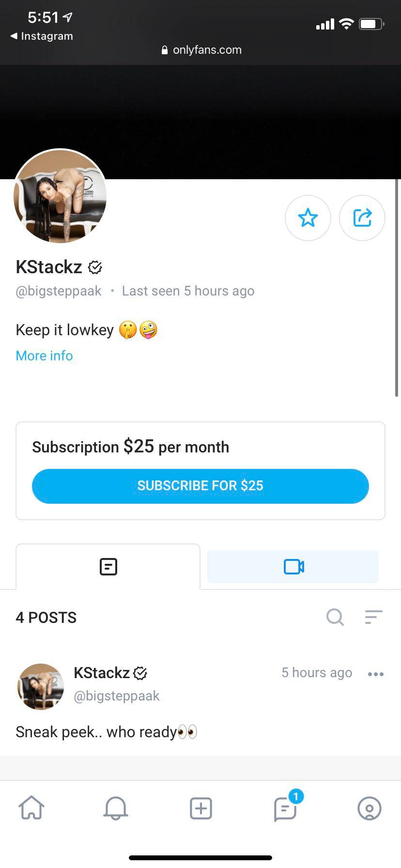Open messages icon with badge

coord(286,808)
